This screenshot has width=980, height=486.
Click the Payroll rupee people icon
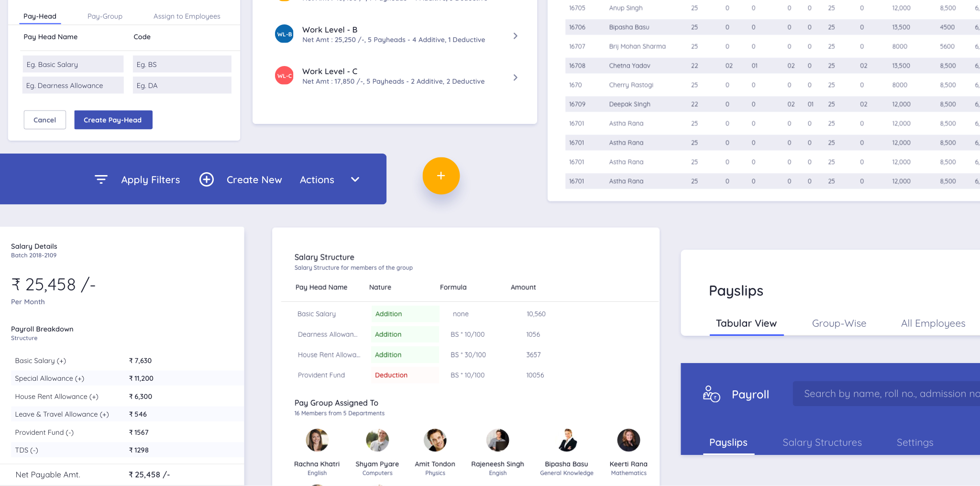click(711, 394)
